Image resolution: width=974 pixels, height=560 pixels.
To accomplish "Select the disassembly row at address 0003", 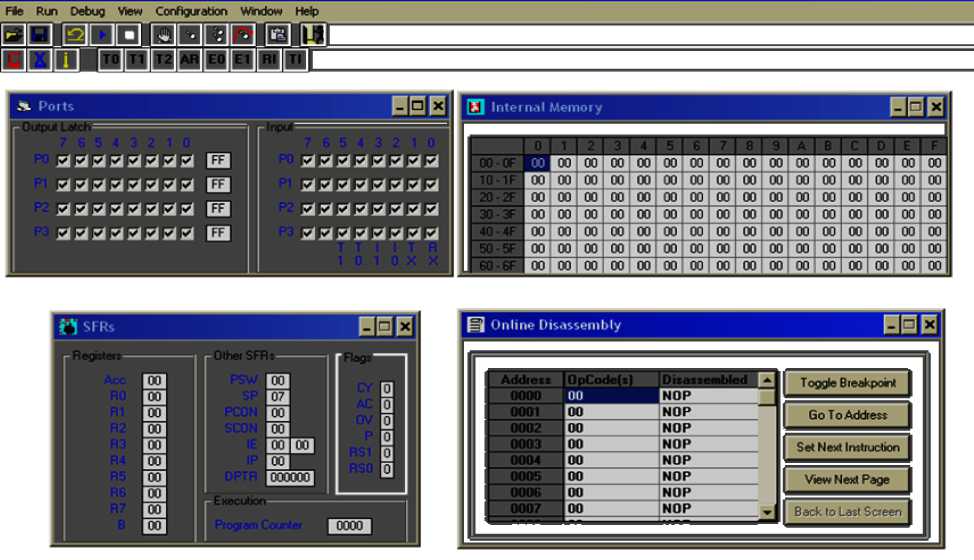I will coord(623,444).
